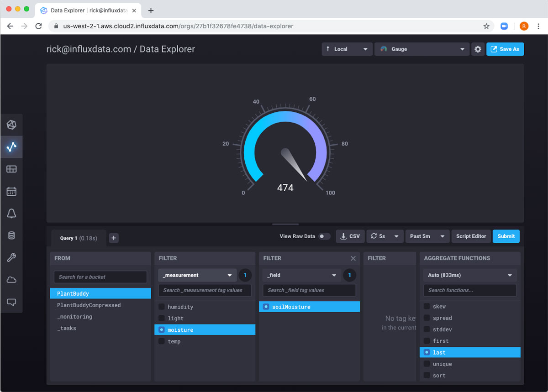Toggle the View Raw Data switch
The height and width of the screenshot is (392, 548).
click(x=324, y=236)
